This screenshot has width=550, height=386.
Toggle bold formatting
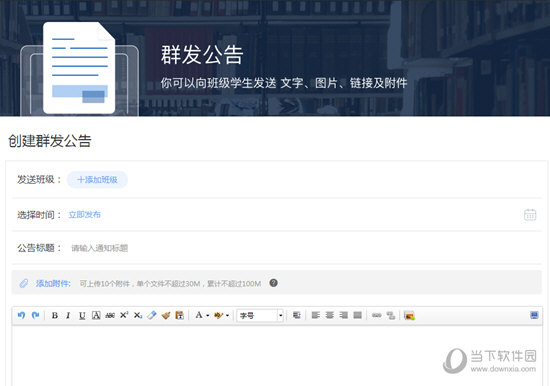[x=55, y=315]
